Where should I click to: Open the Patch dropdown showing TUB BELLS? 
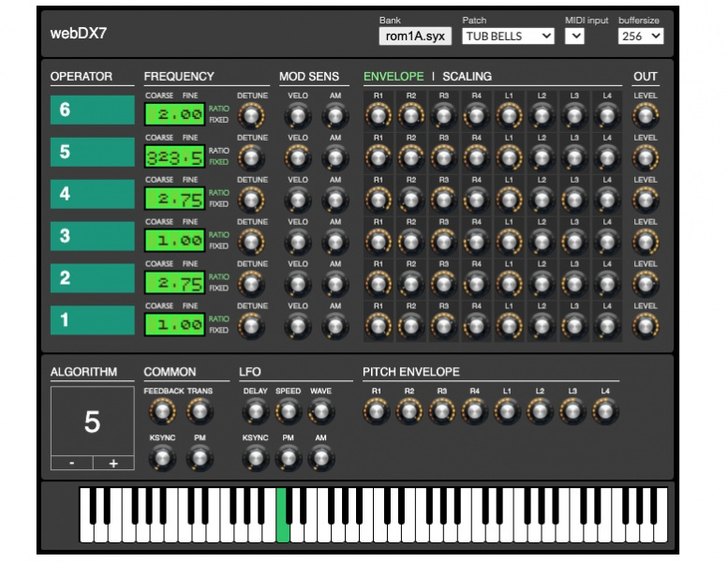508,37
